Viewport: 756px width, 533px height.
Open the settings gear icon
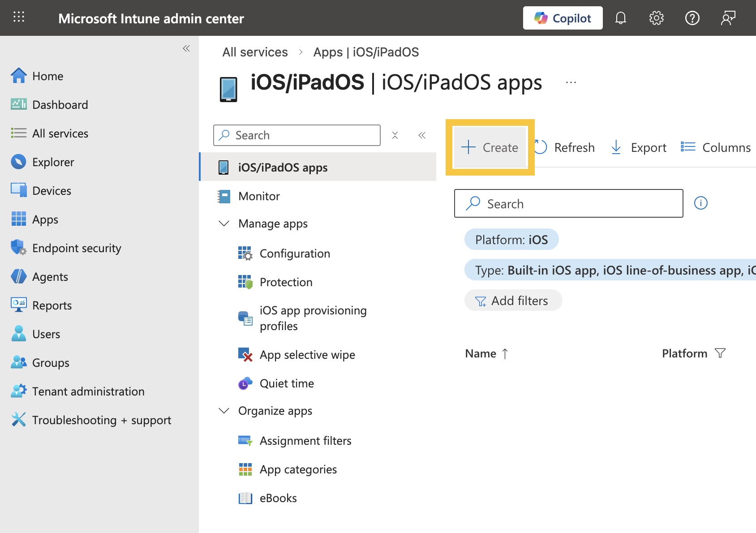pos(656,18)
